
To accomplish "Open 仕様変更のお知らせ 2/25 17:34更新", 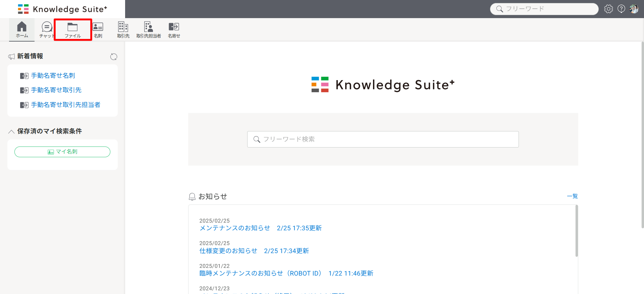I will coord(254,251).
